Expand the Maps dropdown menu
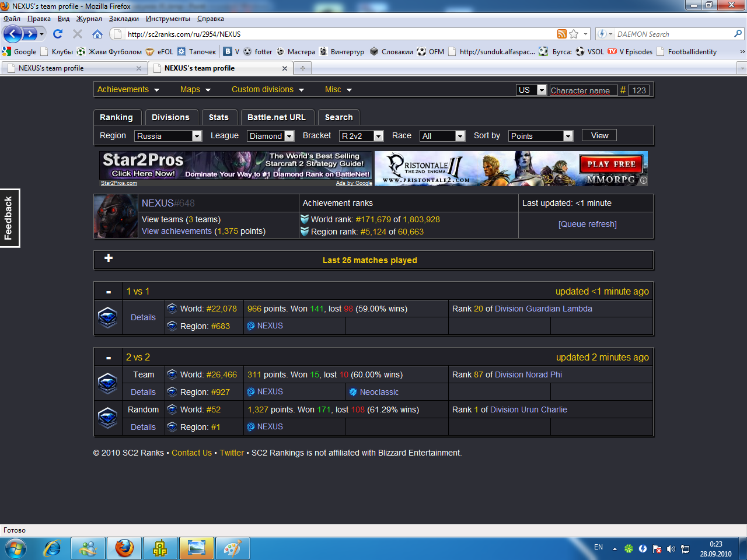 (x=196, y=89)
